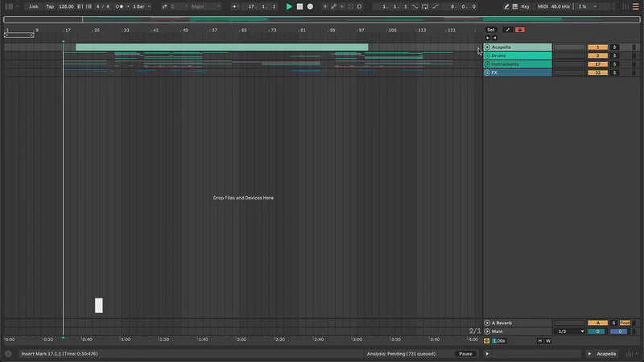Click the Tap tempo button
Viewport: 644px width, 362px height.
point(50,6)
